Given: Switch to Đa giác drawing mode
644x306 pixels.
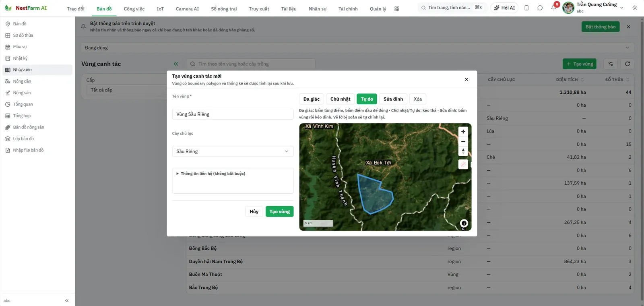Looking at the screenshot, I should 312,99.
